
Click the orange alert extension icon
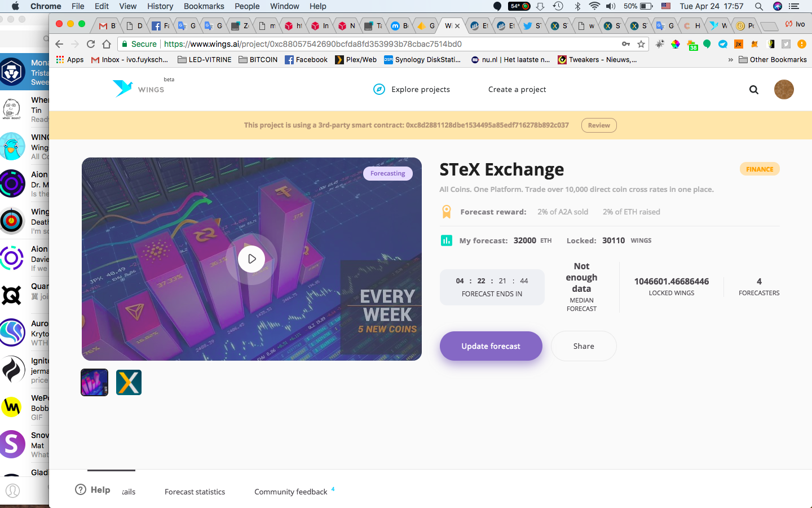coord(802,44)
